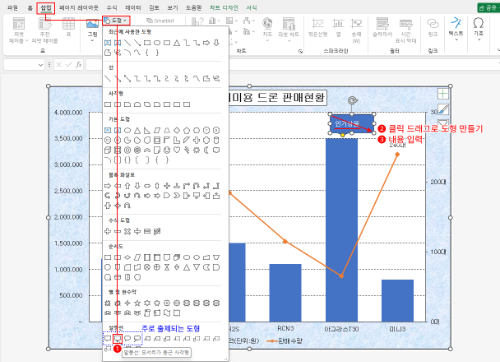Viewport: 500px width, 362px height.
Task: Select the down arrow in block arrows
Action: (137, 186)
